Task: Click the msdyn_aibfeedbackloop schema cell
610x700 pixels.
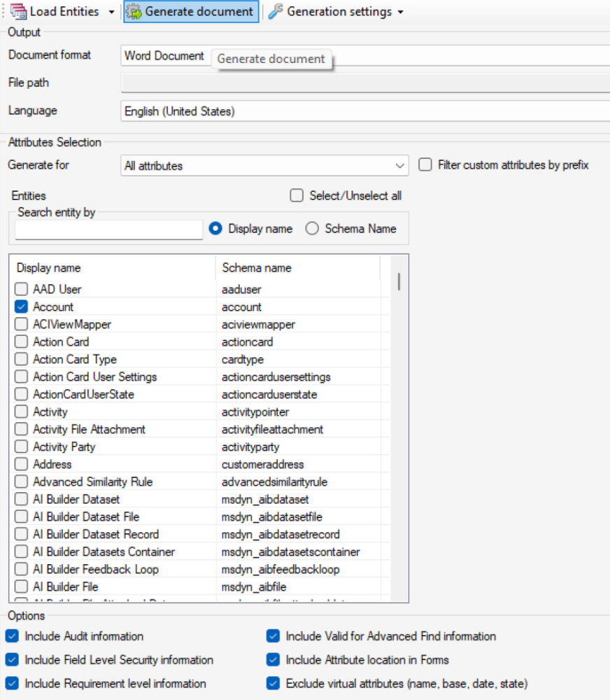Action: (x=281, y=569)
